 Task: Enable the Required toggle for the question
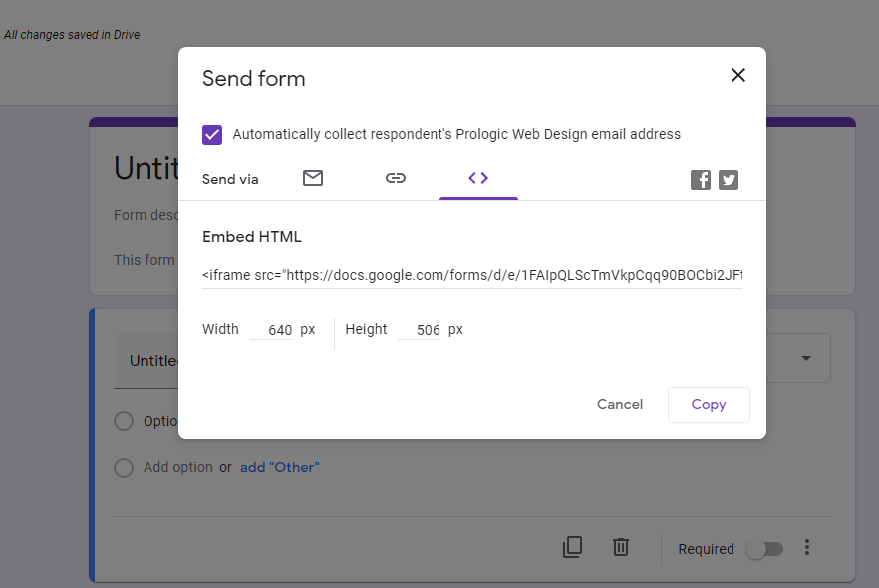[x=764, y=548]
